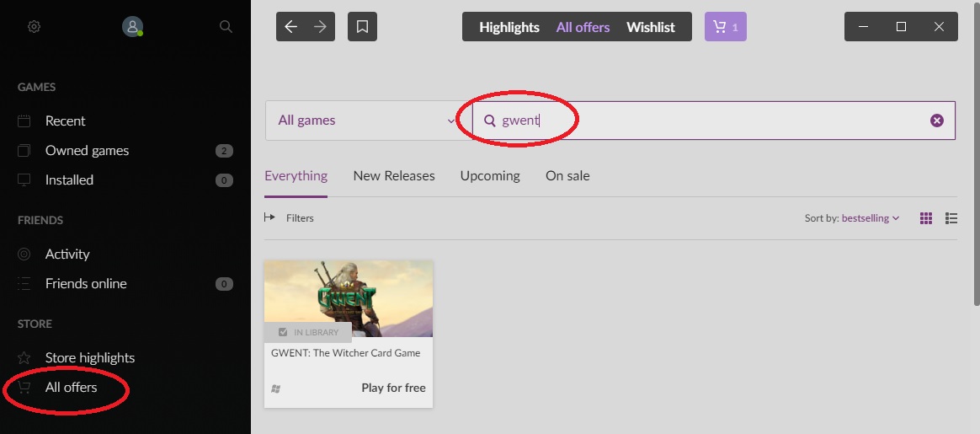Click the Owned games count badge 2
980x434 pixels.
[x=225, y=151]
